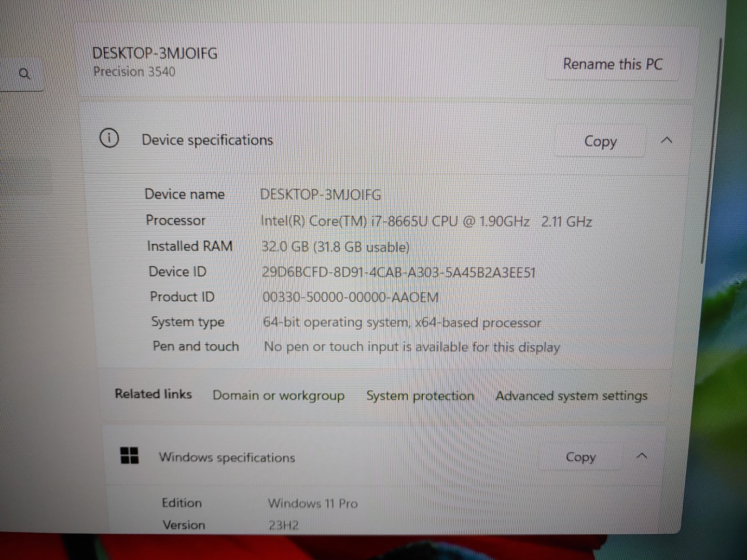This screenshot has width=747, height=560.
Task: Select the Version value 23H2
Action: coord(283,525)
